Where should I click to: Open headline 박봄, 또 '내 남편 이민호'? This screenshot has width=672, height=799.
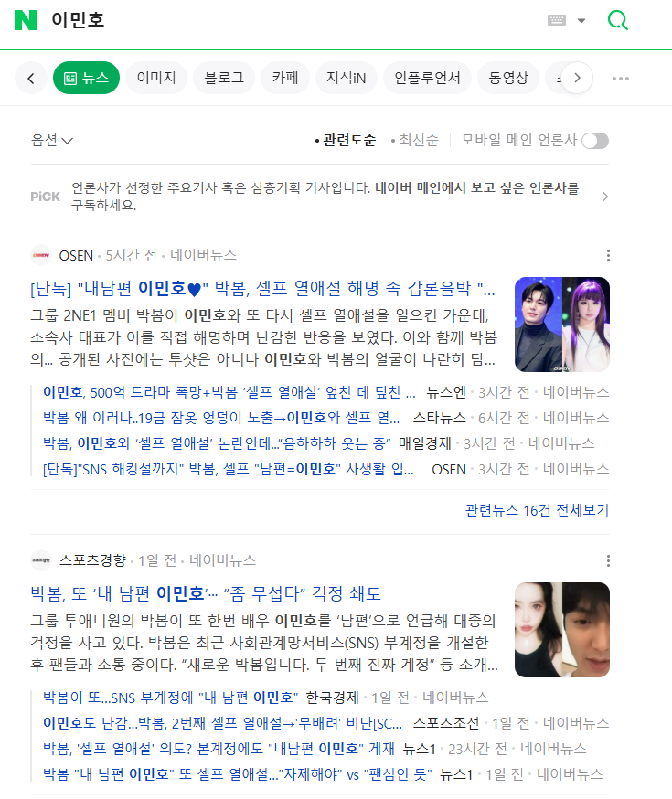(206, 593)
